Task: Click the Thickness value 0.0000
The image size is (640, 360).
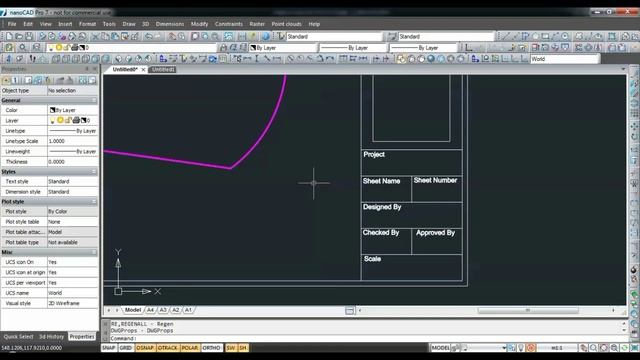Action: pos(73,162)
